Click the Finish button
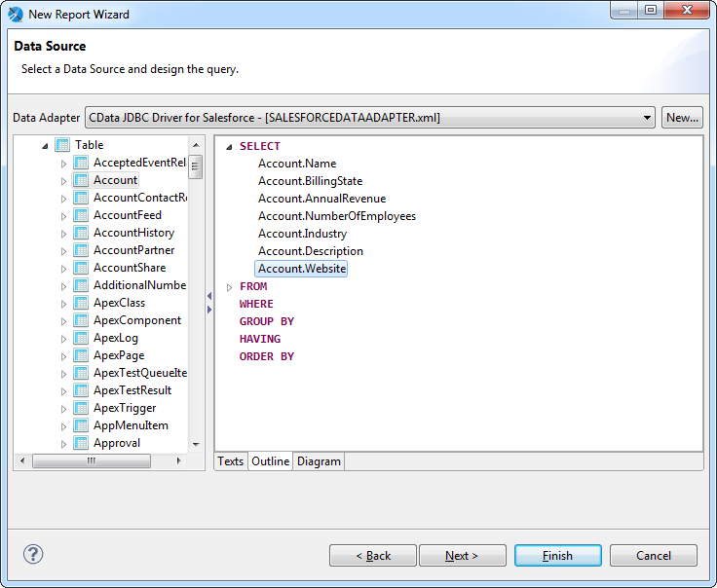The width and height of the screenshot is (717, 588). (x=557, y=556)
